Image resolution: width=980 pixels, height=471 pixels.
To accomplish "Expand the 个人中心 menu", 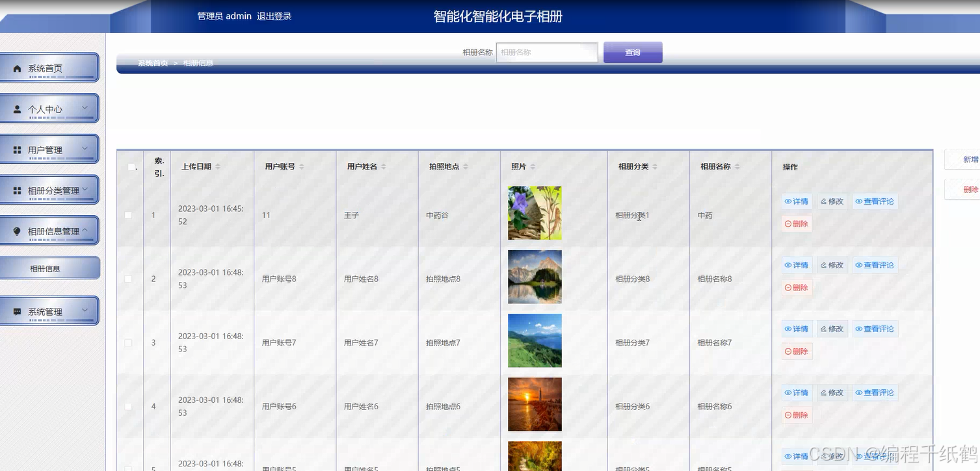I will coord(49,108).
